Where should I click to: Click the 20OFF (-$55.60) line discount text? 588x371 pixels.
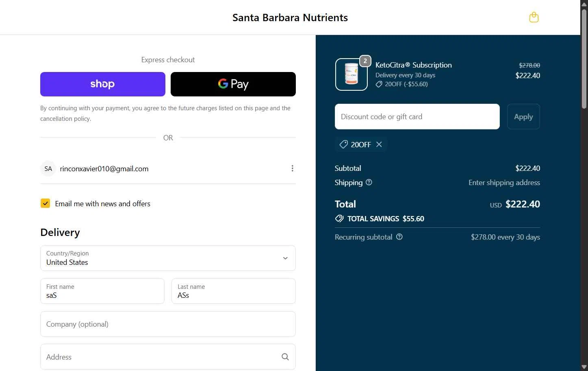(x=406, y=84)
